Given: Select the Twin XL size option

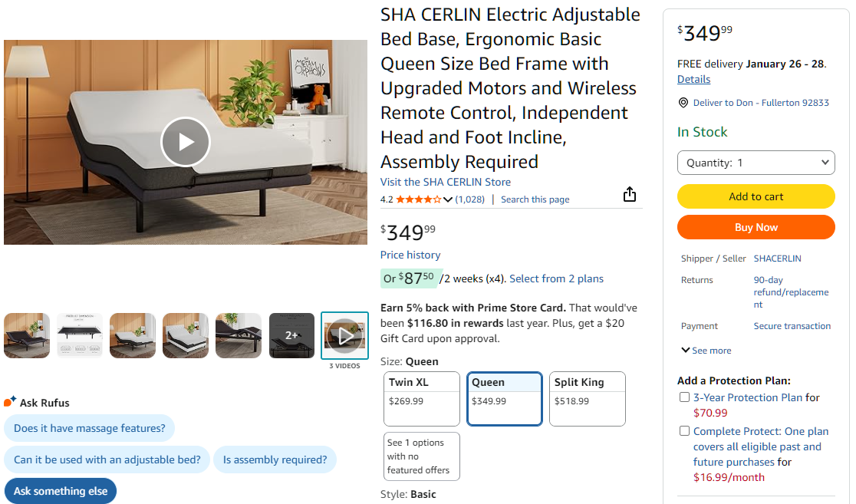Looking at the screenshot, I should 421,398.
